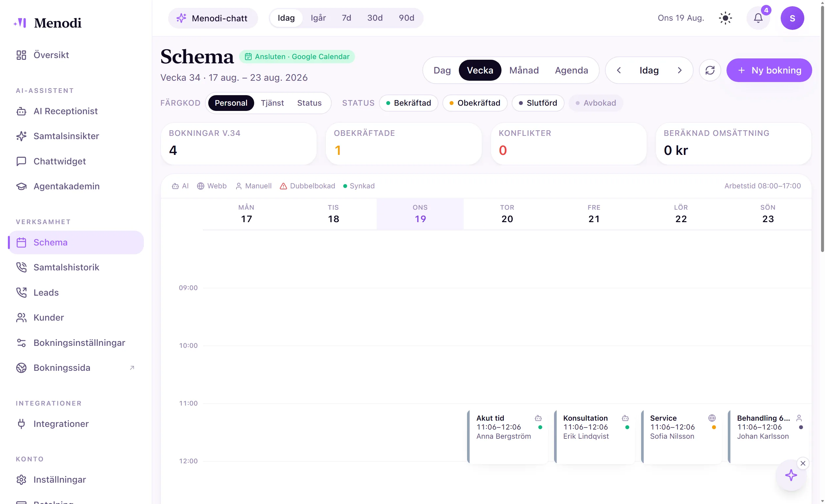Switch to the Dag view
825x504 pixels.
[442, 70]
